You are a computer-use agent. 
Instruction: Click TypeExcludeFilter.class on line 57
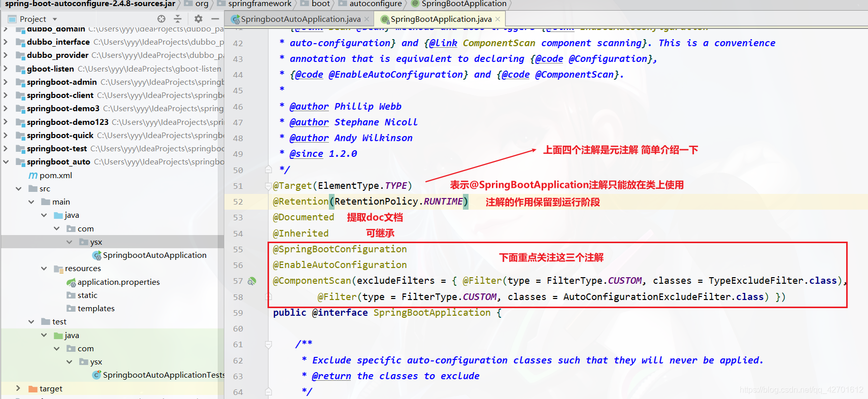773,281
